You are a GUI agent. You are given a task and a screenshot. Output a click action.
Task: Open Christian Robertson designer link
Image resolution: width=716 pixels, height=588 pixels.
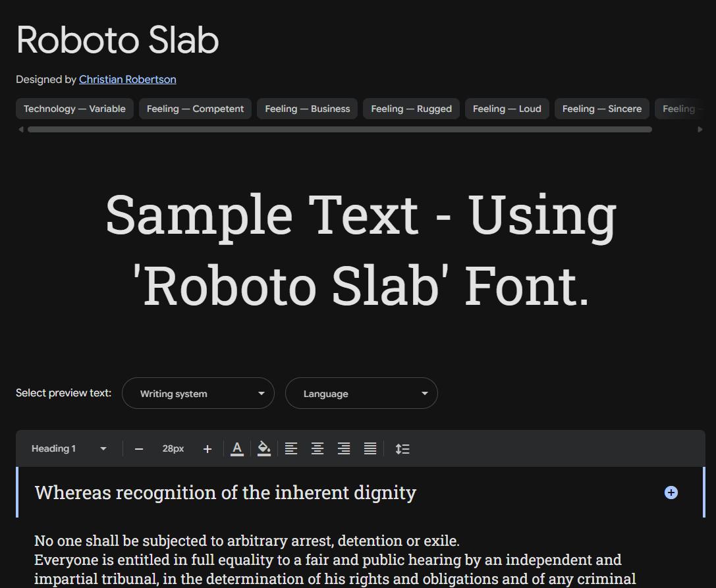tap(127, 80)
